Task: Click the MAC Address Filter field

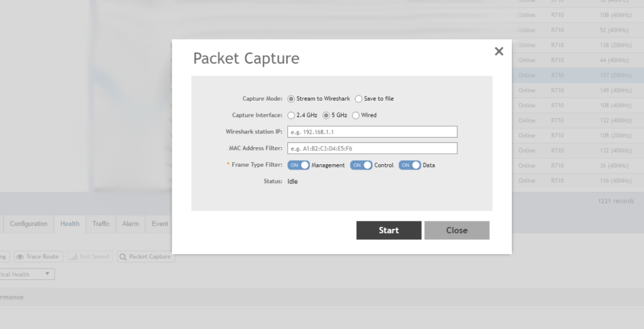Action: (372, 148)
